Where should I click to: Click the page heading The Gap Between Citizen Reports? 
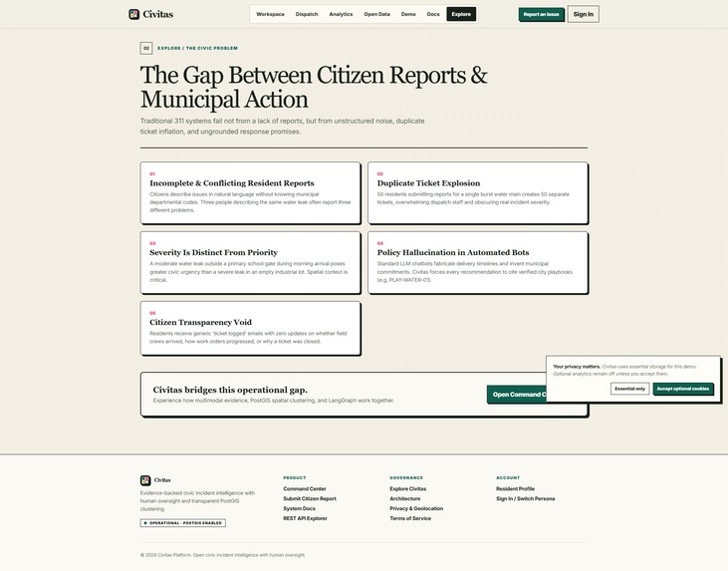point(314,88)
